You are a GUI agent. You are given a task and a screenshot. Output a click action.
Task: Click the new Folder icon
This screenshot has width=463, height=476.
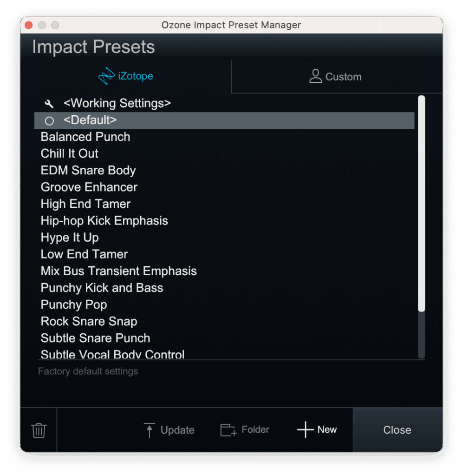pos(228,430)
